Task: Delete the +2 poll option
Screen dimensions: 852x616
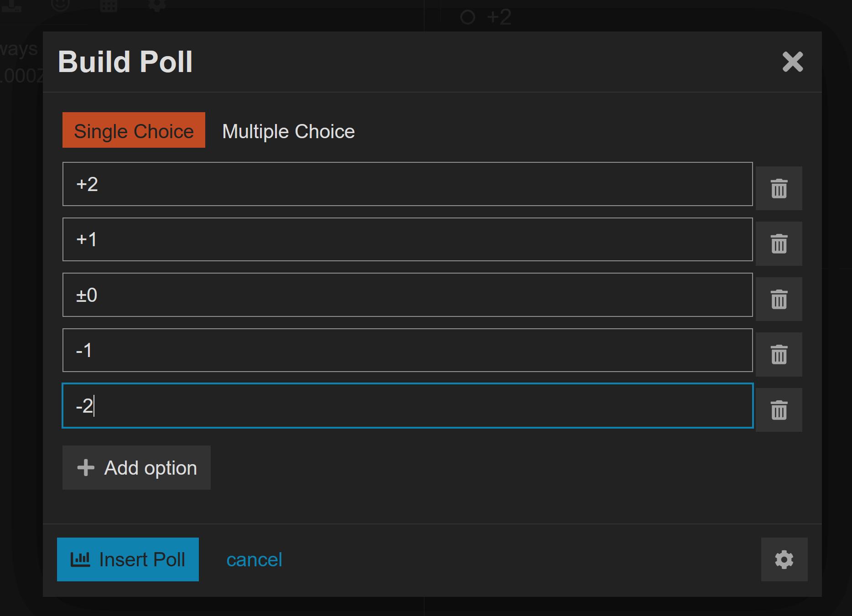Action: pyautogui.click(x=779, y=188)
